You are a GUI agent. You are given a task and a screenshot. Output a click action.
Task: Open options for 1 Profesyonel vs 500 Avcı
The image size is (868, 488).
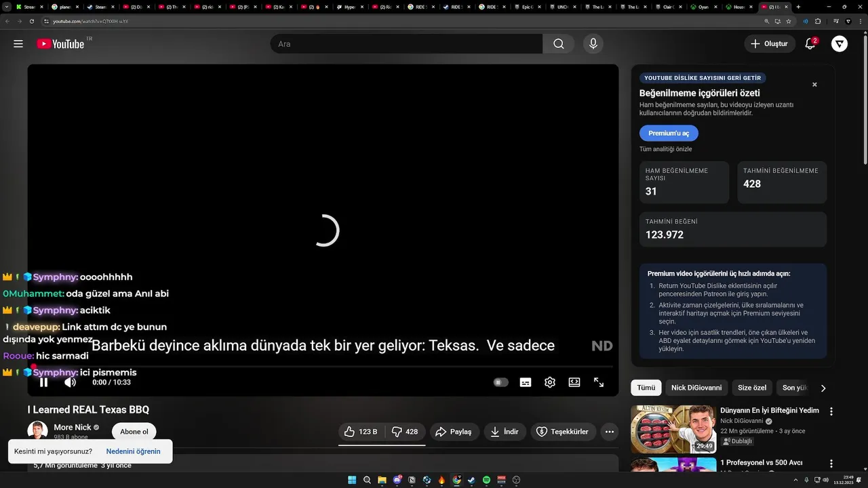(831, 464)
